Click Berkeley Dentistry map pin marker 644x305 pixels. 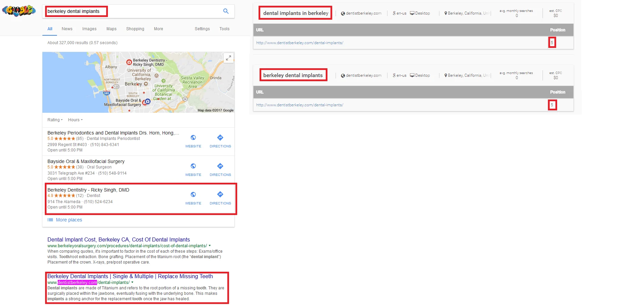(x=129, y=62)
